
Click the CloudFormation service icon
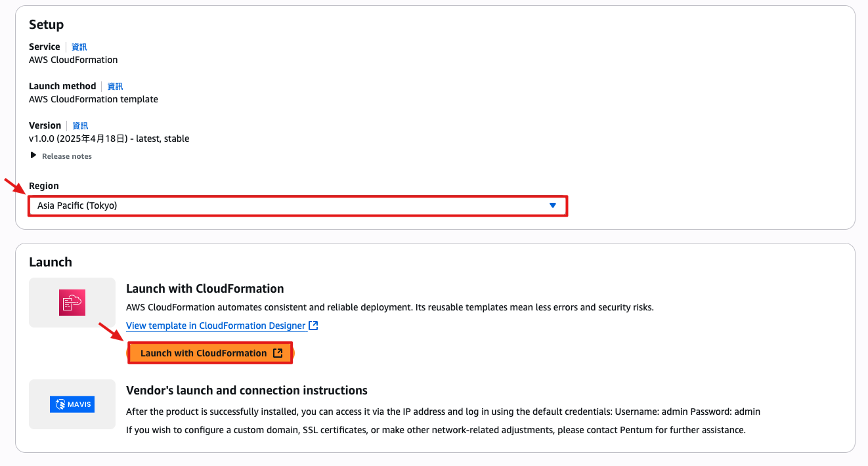[x=72, y=303]
